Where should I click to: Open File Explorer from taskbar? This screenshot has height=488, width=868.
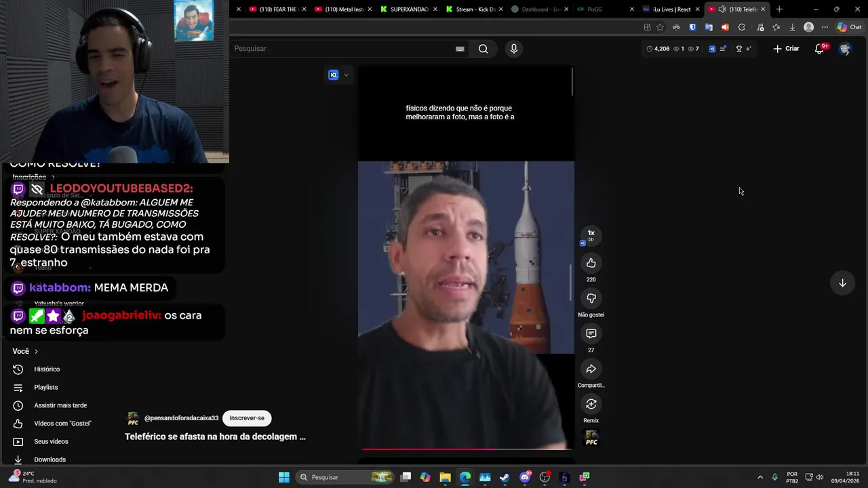[445, 477]
